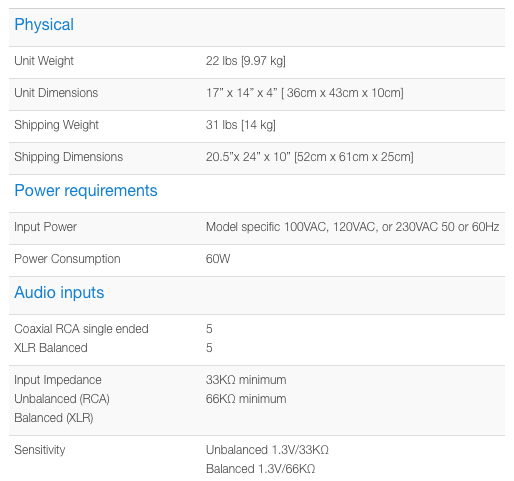Select the Unit Dimensions label
The image size is (514, 481).
pos(56,93)
